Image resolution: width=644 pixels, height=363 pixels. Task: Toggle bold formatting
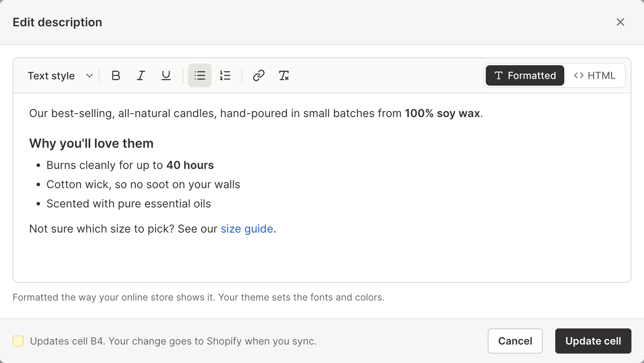pos(116,75)
